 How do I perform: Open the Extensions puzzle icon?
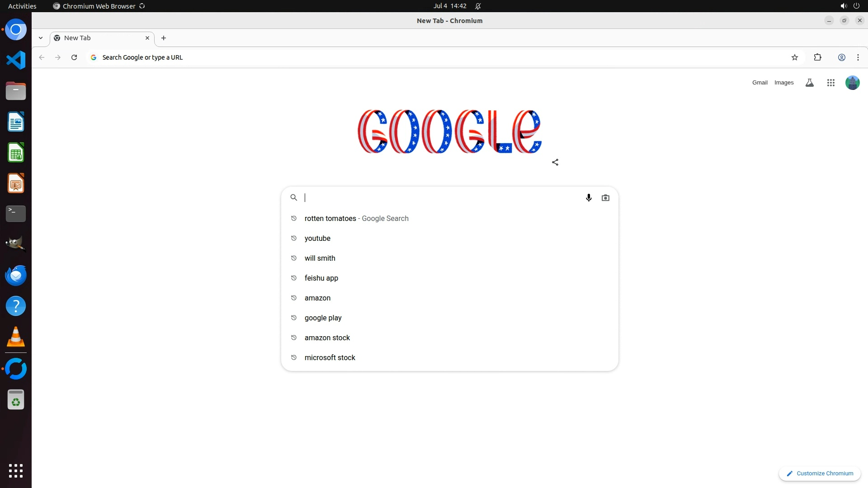(817, 57)
